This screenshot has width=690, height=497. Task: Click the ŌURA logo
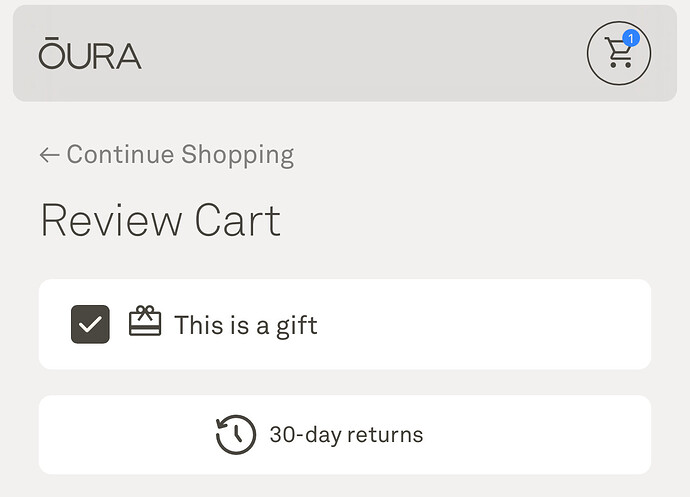coord(90,54)
